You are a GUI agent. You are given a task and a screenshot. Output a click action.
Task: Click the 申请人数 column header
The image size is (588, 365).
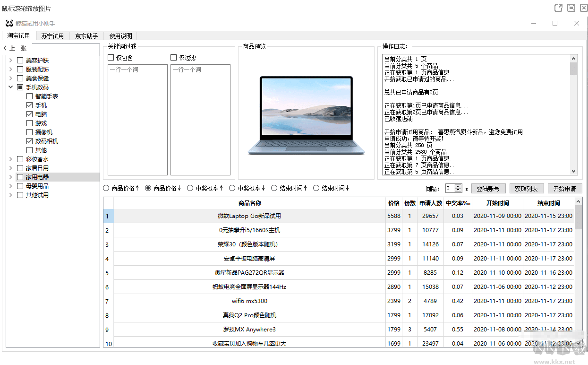(430, 203)
